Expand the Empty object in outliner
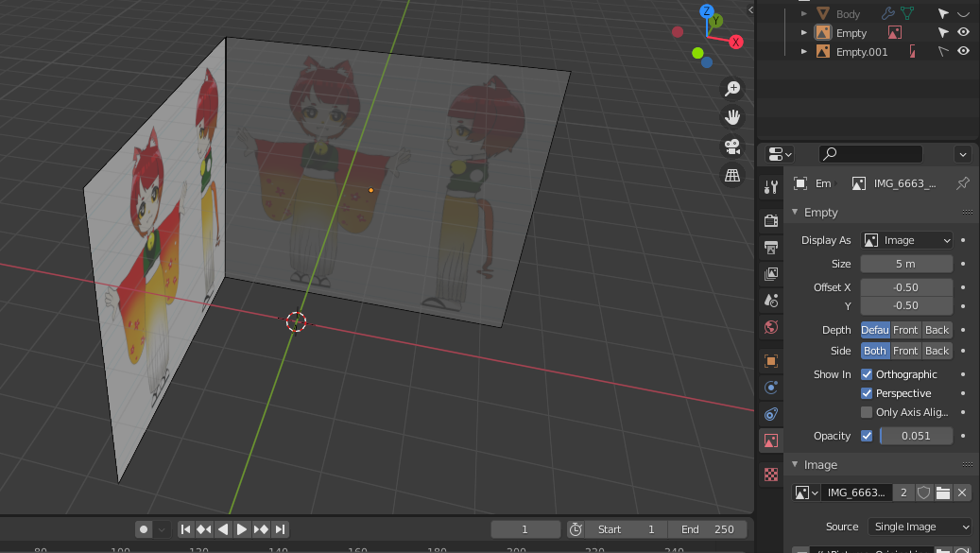Image resolution: width=980 pixels, height=553 pixels. (803, 32)
